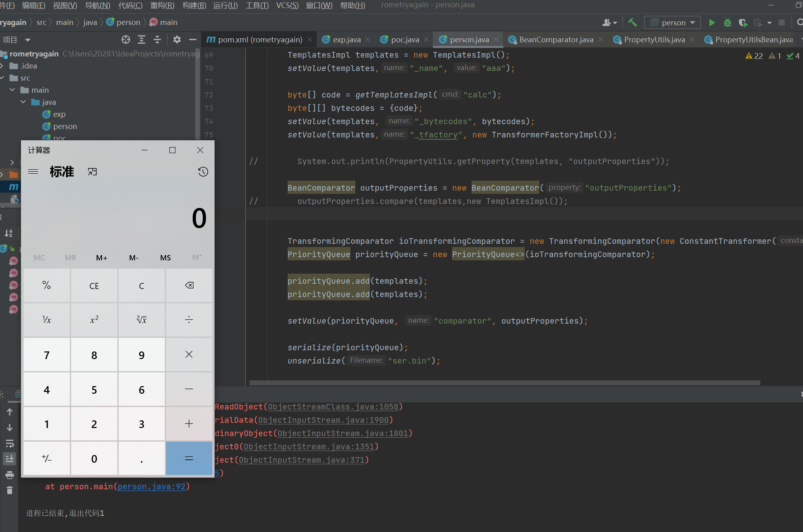Click the green Run button

click(712, 23)
